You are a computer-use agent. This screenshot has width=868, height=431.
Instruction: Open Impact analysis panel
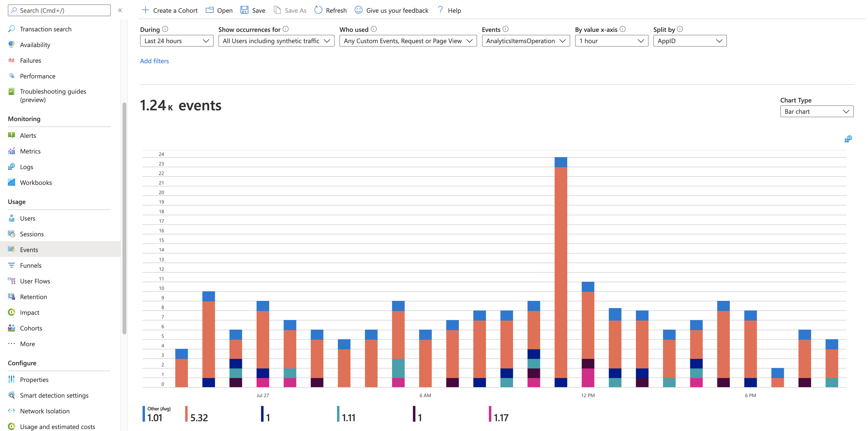point(29,312)
